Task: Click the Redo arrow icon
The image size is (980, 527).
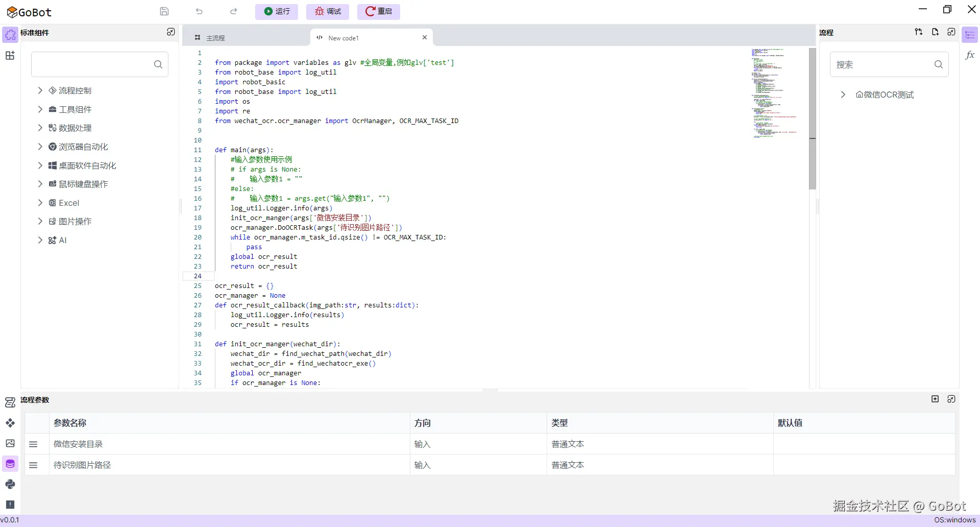Action: coord(233,11)
